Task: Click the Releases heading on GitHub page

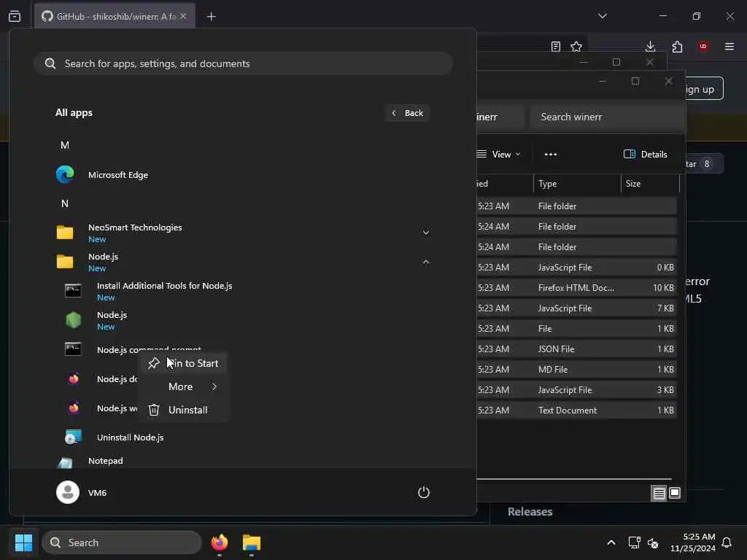Action: click(x=530, y=511)
